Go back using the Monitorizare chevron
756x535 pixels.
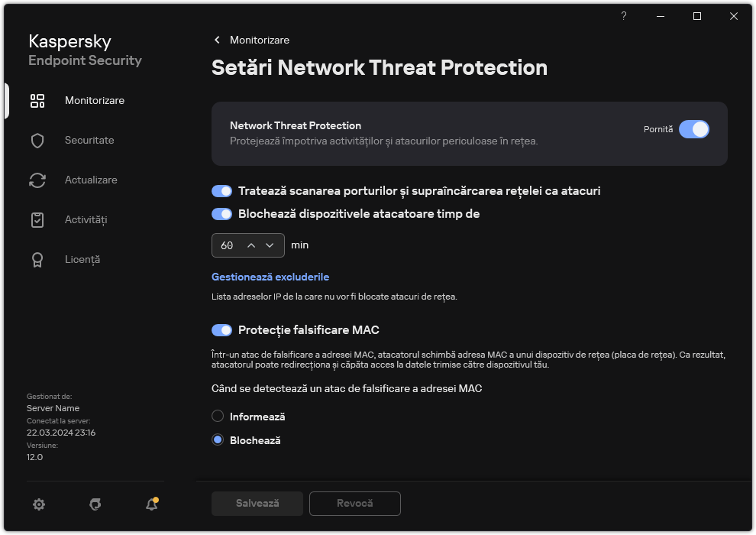(218, 40)
